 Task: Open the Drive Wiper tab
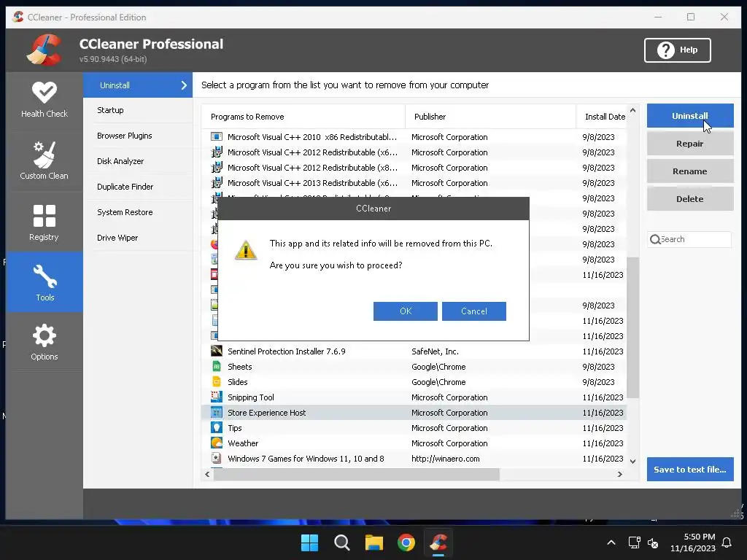[138, 238]
